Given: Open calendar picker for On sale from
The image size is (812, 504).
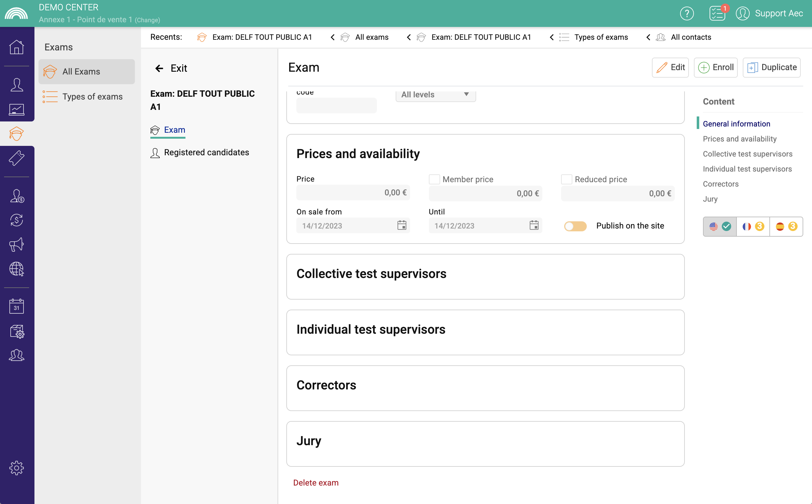Looking at the screenshot, I should pyautogui.click(x=402, y=226).
